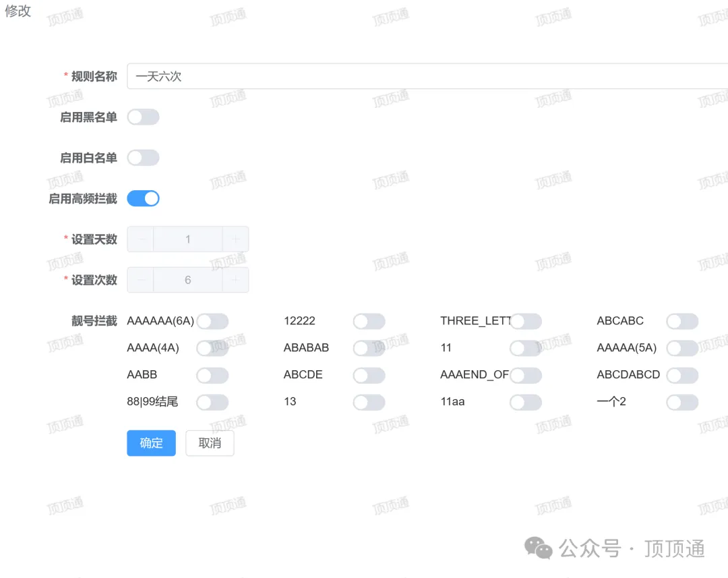Image resolution: width=728 pixels, height=578 pixels.
Task: Enable the AAAA(4A) blocking switch
Action: pyautogui.click(x=212, y=348)
